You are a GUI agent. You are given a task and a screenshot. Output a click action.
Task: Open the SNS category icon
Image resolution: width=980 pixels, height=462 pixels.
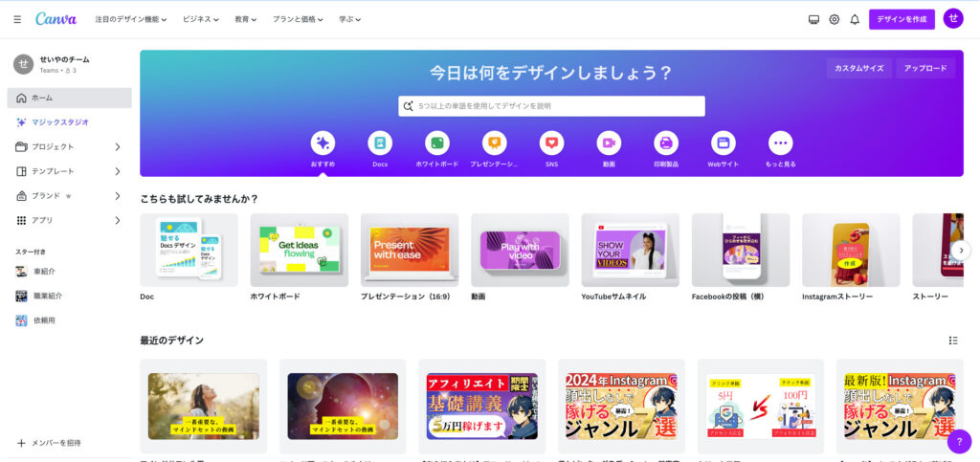click(x=551, y=143)
